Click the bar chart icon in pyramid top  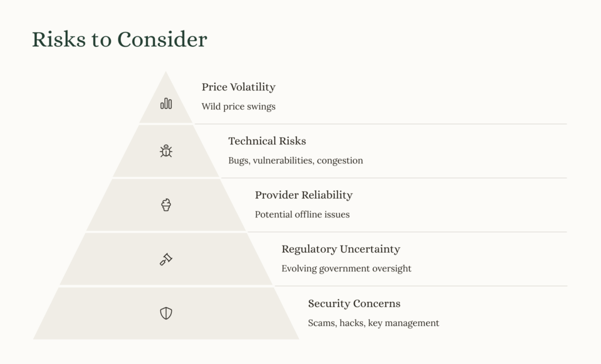(x=166, y=103)
